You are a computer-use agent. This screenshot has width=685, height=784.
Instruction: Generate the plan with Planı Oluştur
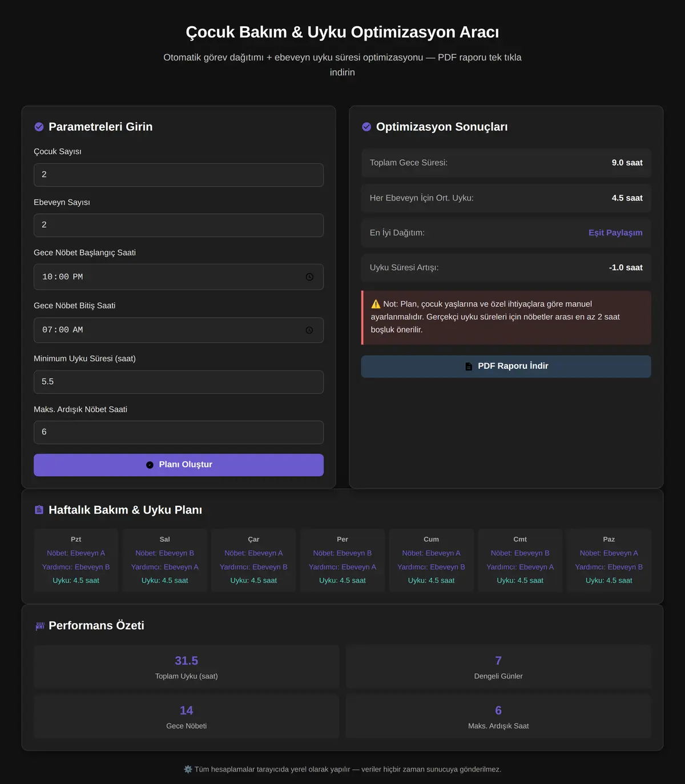pyautogui.click(x=179, y=465)
